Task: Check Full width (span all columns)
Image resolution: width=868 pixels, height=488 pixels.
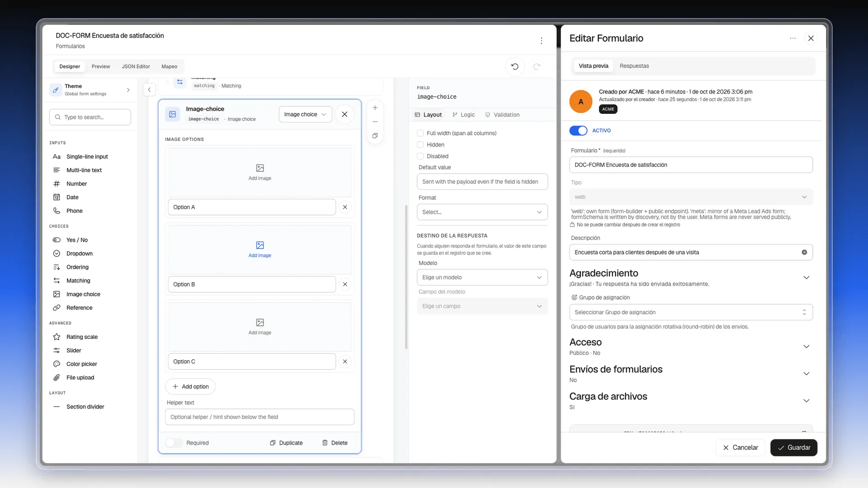Action: 420,133
